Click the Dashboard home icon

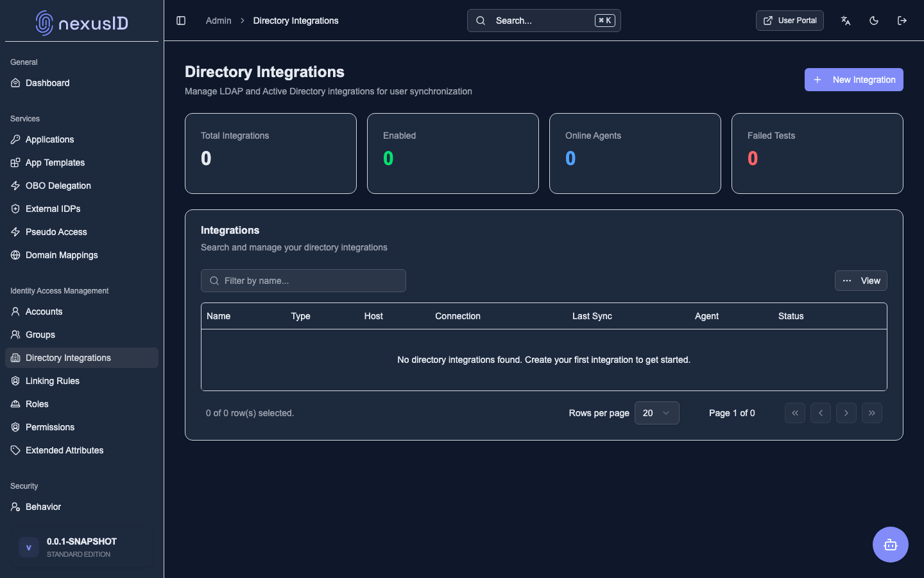[15, 83]
